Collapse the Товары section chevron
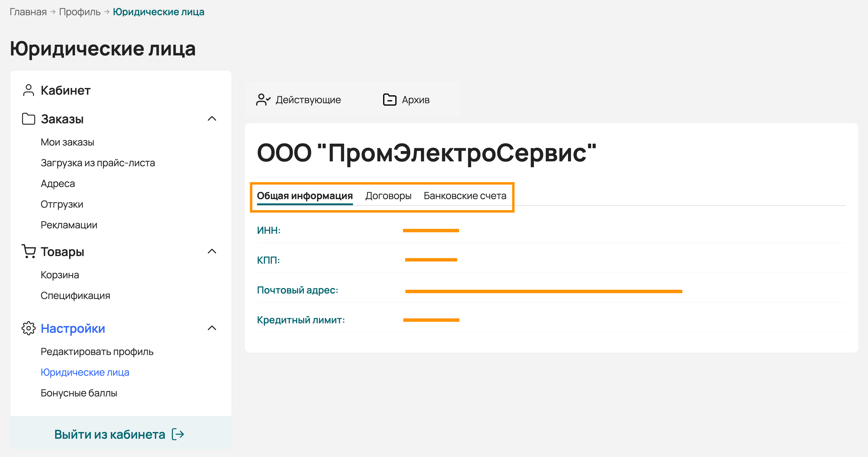 pyautogui.click(x=212, y=251)
